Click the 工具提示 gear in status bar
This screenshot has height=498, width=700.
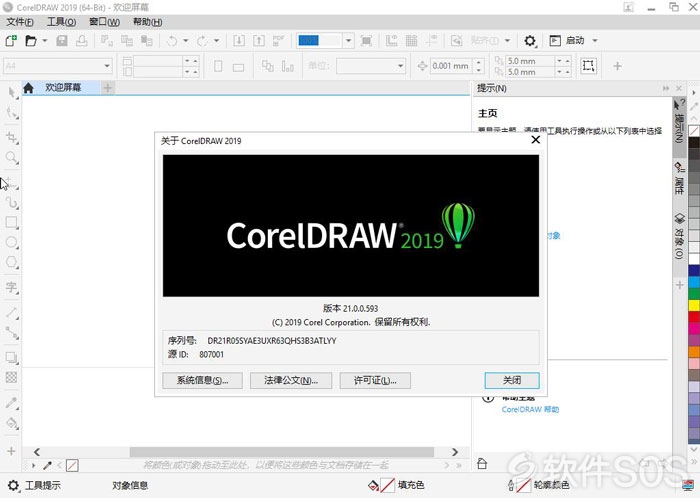click(x=13, y=485)
